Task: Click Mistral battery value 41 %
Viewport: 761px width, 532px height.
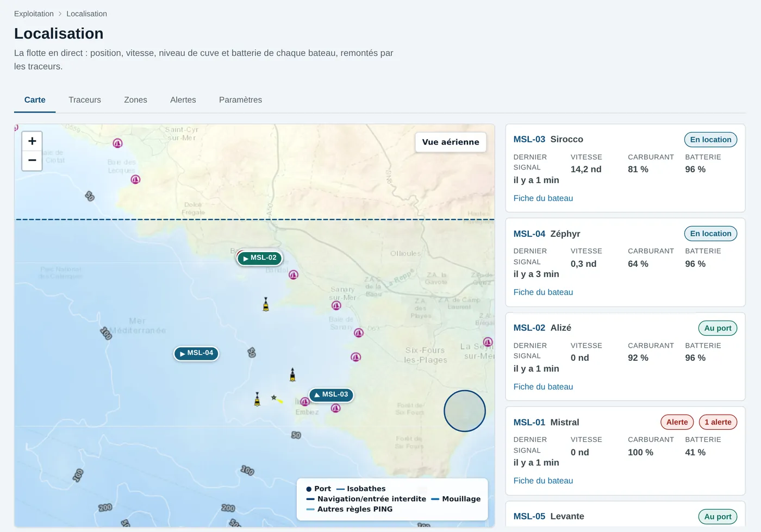Action: coord(695,453)
